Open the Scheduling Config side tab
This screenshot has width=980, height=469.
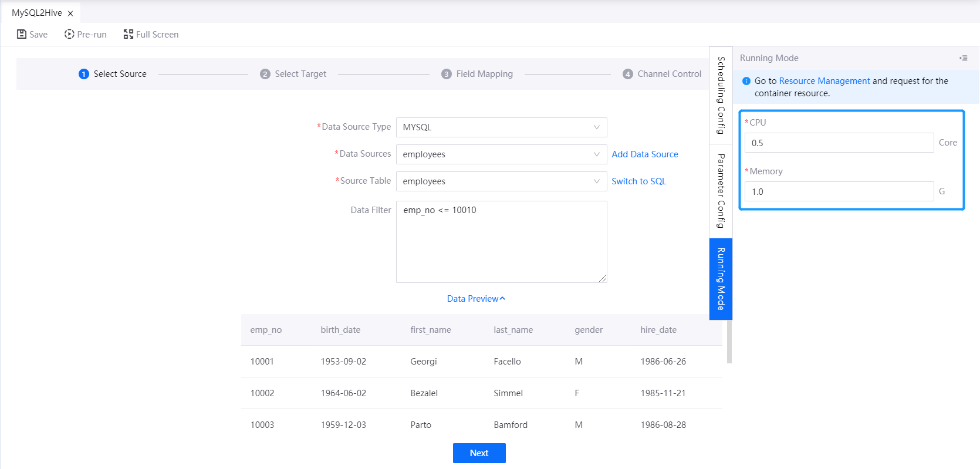(x=721, y=95)
